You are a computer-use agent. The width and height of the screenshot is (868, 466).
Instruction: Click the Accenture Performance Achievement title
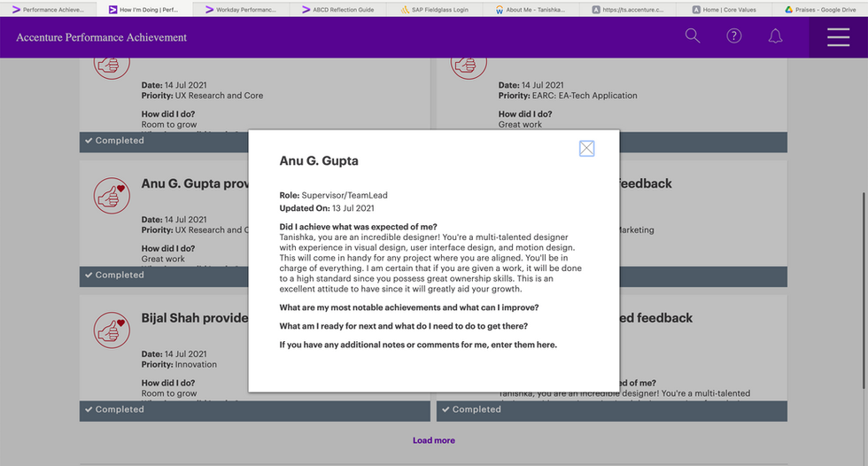101,37
